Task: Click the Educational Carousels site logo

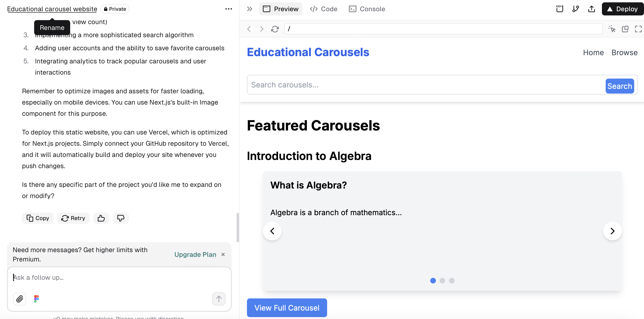Action: (x=308, y=52)
